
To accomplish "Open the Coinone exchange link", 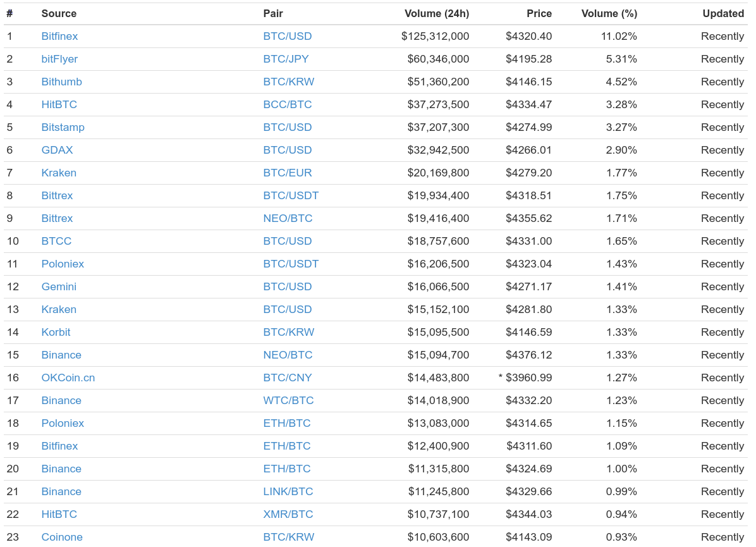I will click(x=62, y=537).
